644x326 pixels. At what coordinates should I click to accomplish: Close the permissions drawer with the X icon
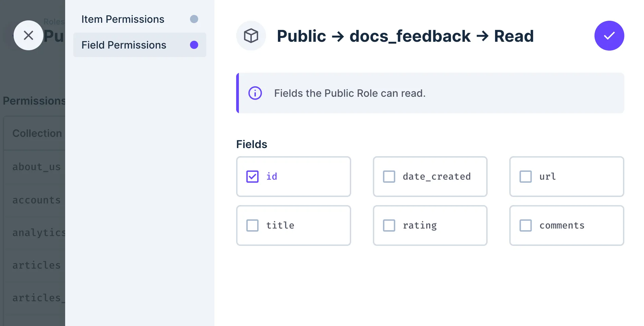29,35
